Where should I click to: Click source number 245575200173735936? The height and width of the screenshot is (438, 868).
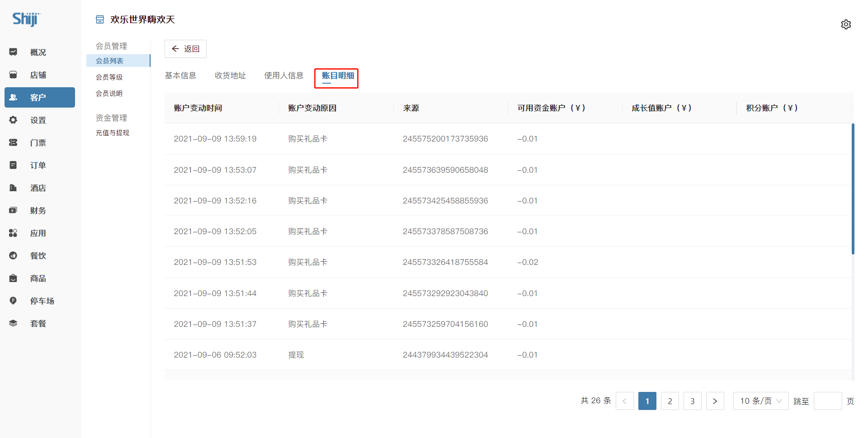pyautogui.click(x=445, y=139)
